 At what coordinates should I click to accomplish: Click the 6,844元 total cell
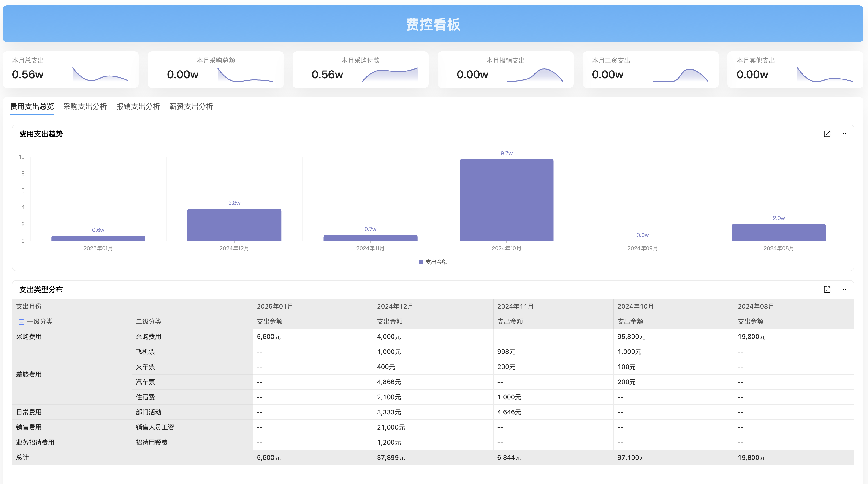click(553, 458)
